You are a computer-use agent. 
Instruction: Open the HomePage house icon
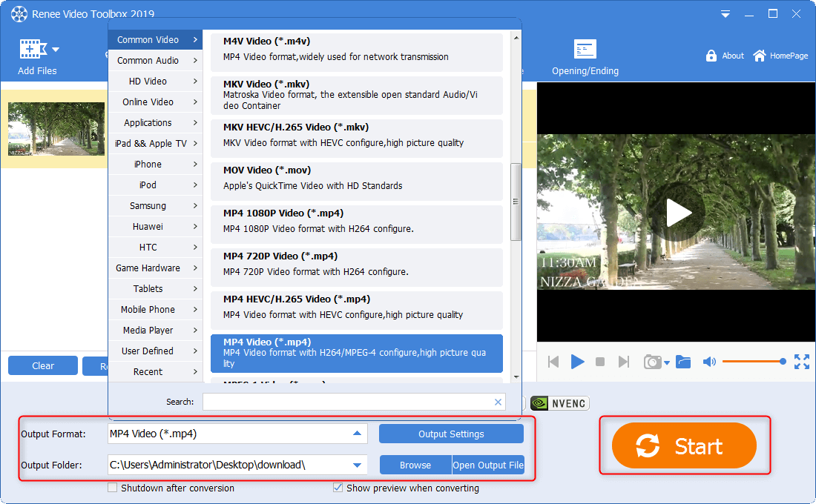(760, 56)
